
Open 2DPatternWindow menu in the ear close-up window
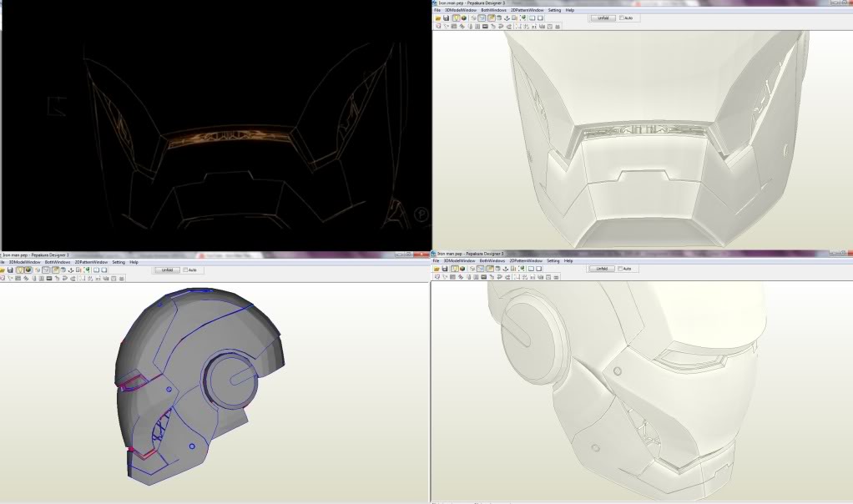(x=526, y=261)
